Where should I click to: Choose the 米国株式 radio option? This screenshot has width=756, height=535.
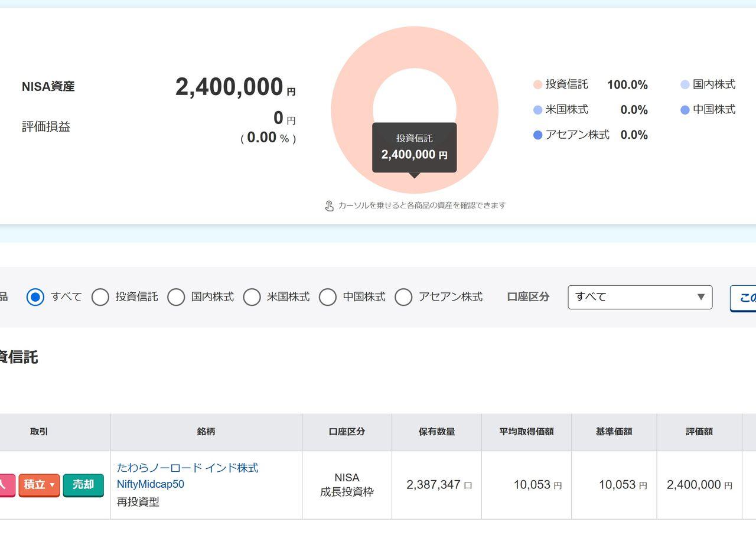click(252, 297)
